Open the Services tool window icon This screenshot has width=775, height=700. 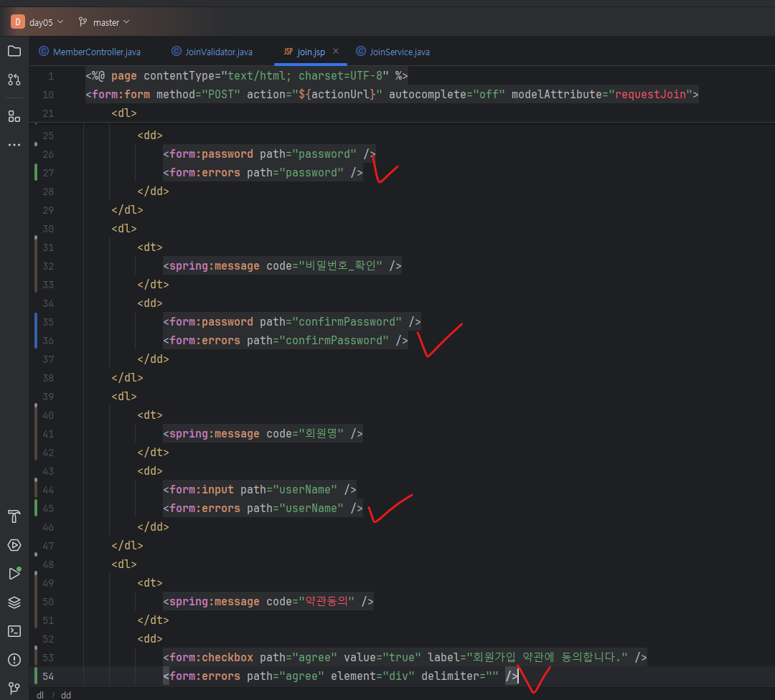(14, 545)
